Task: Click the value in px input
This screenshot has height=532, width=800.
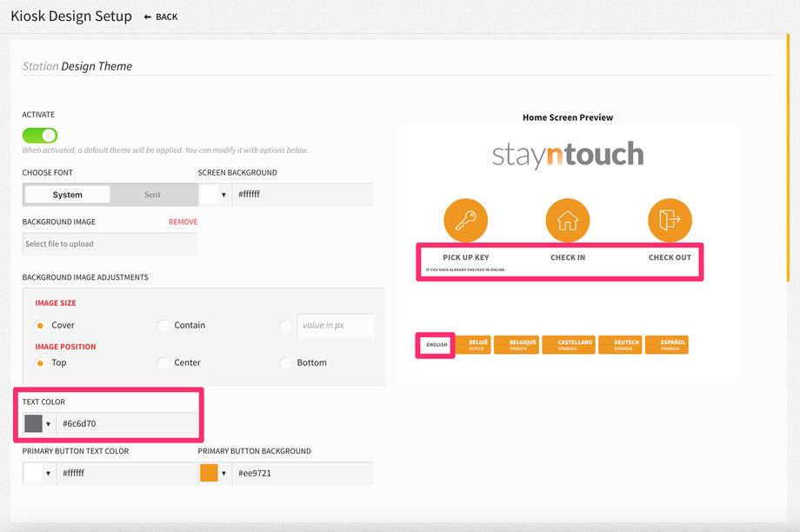Action: click(336, 325)
